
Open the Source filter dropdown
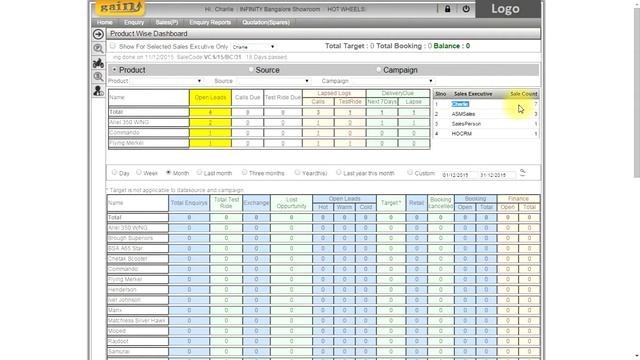(273, 81)
